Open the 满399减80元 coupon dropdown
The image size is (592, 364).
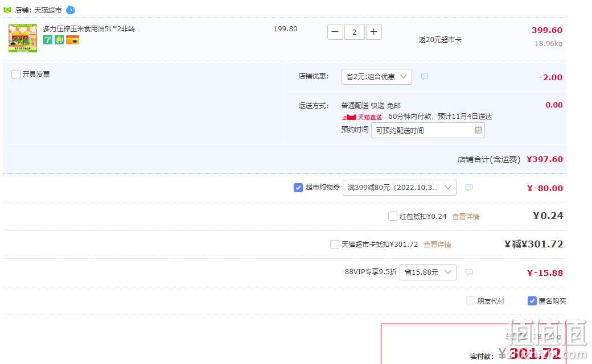399,188
